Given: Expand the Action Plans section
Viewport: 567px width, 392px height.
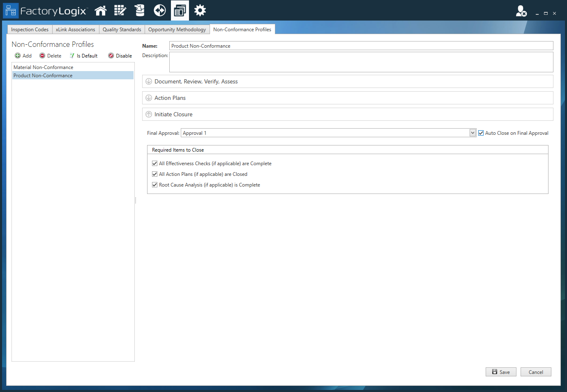Looking at the screenshot, I should 149,97.
